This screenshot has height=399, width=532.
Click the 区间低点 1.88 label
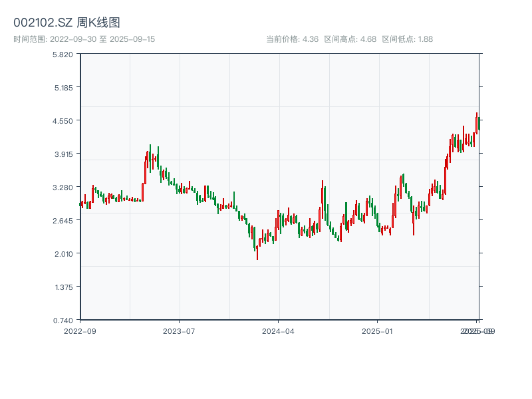[407, 39]
